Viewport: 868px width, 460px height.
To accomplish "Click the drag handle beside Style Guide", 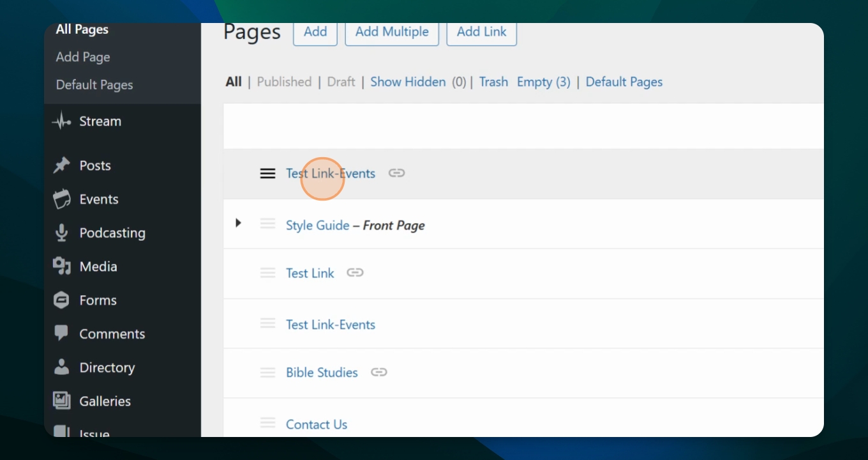I will tap(267, 224).
